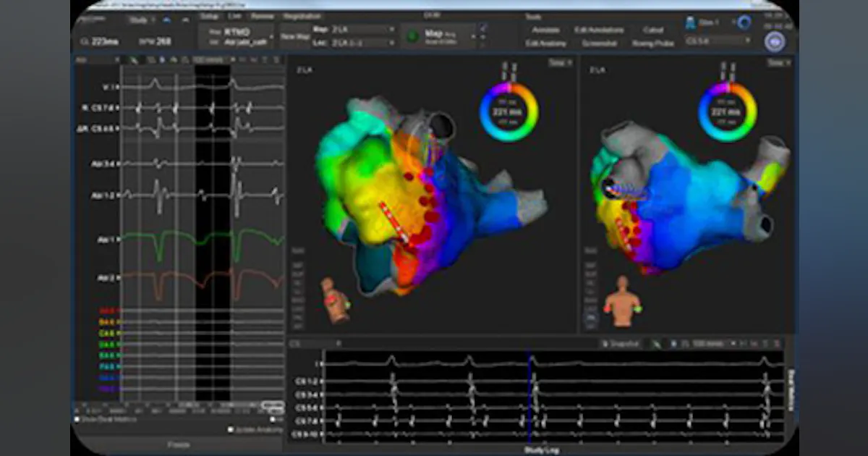Open Edit Annotations

600,30
